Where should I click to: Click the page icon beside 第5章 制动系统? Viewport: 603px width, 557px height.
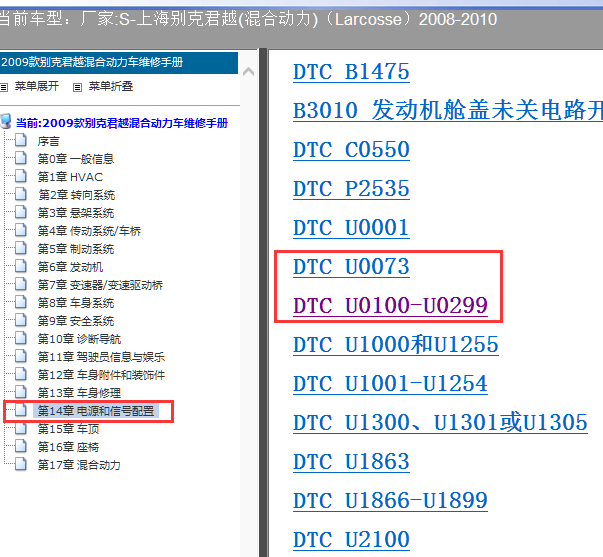20,248
